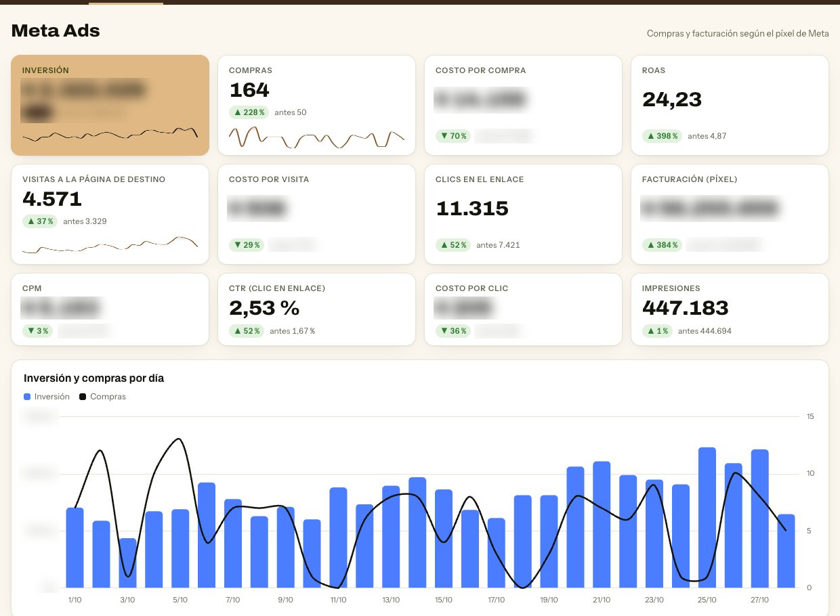This screenshot has height=616, width=840.
Task: Click the 5/10 x-axis date label
Action: tap(180, 600)
